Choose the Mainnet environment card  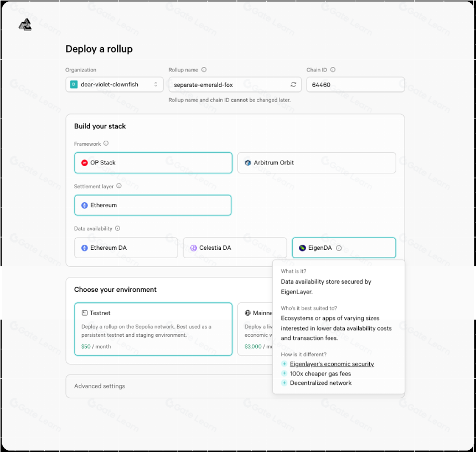click(255, 329)
